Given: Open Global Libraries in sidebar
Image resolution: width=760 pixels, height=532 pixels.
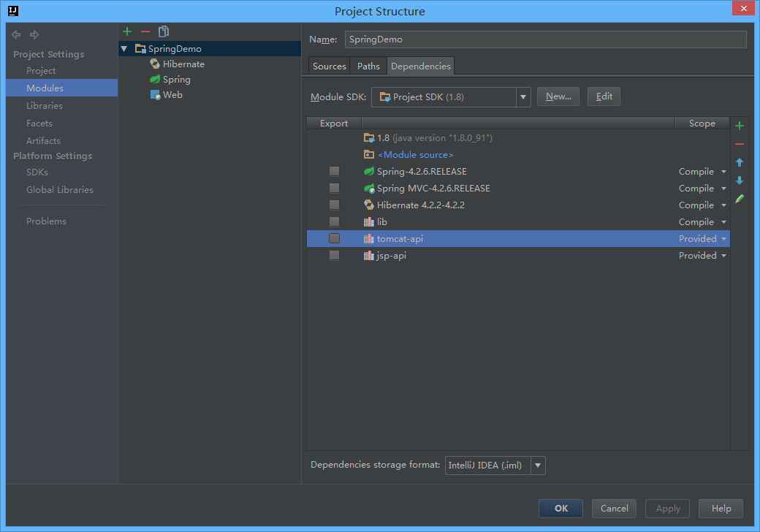Looking at the screenshot, I should click(60, 190).
